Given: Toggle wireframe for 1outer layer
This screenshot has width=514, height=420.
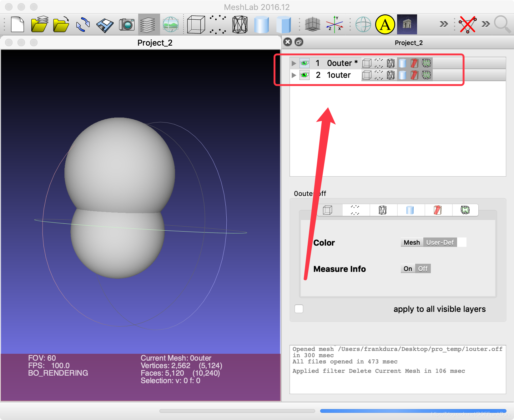Looking at the screenshot, I should (x=391, y=75).
